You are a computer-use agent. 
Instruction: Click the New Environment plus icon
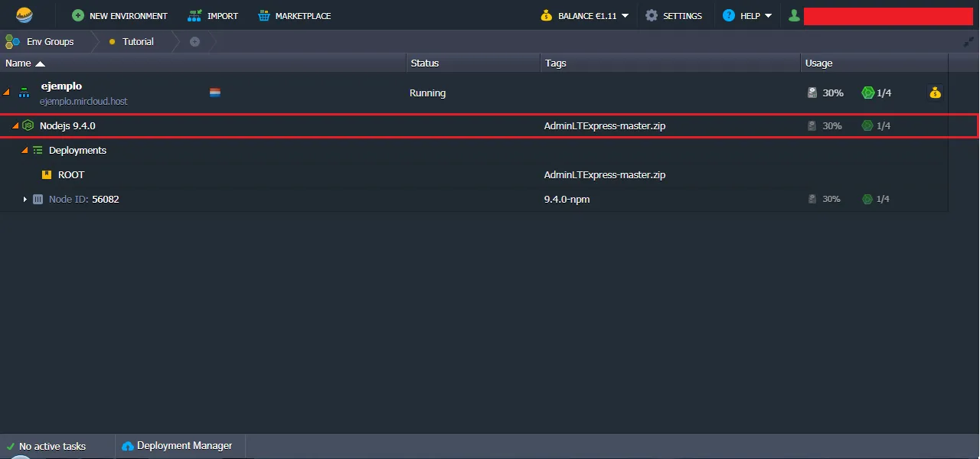(78, 15)
